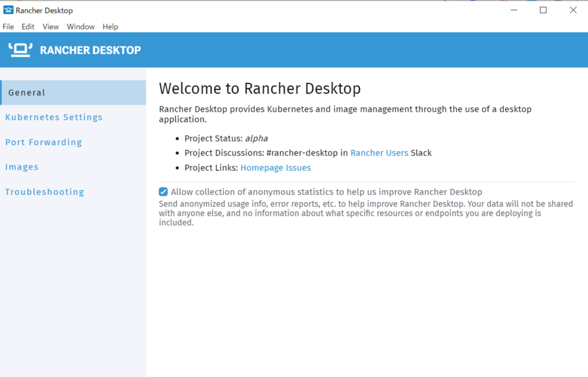Open the File menu

pyautogui.click(x=8, y=27)
